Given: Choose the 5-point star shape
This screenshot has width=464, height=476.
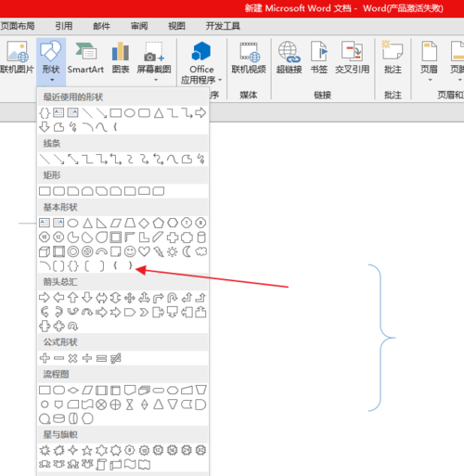Looking at the screenshot, I should [x=87, y=450].
